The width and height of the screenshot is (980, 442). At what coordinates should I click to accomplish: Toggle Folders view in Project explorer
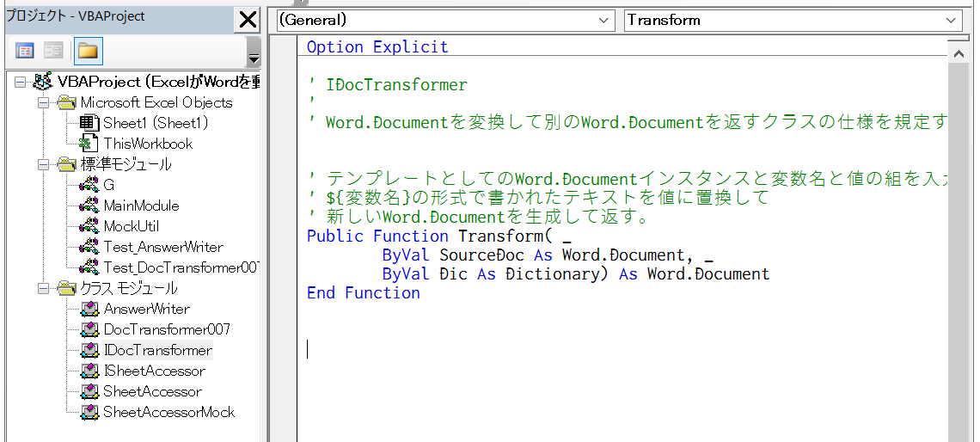click(89, 51)
